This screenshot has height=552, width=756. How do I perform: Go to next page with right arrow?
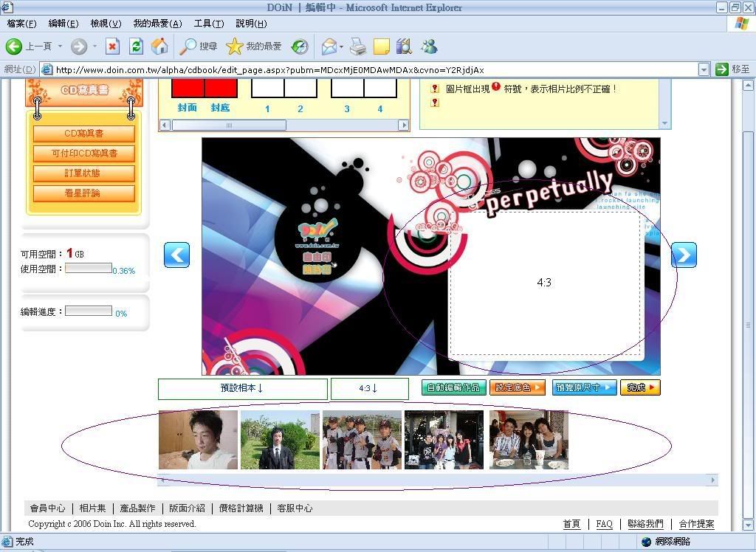click(684, 255)
